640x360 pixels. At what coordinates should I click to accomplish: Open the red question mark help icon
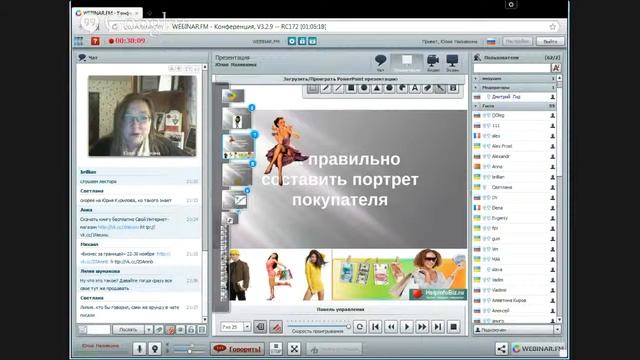point(95,41)
